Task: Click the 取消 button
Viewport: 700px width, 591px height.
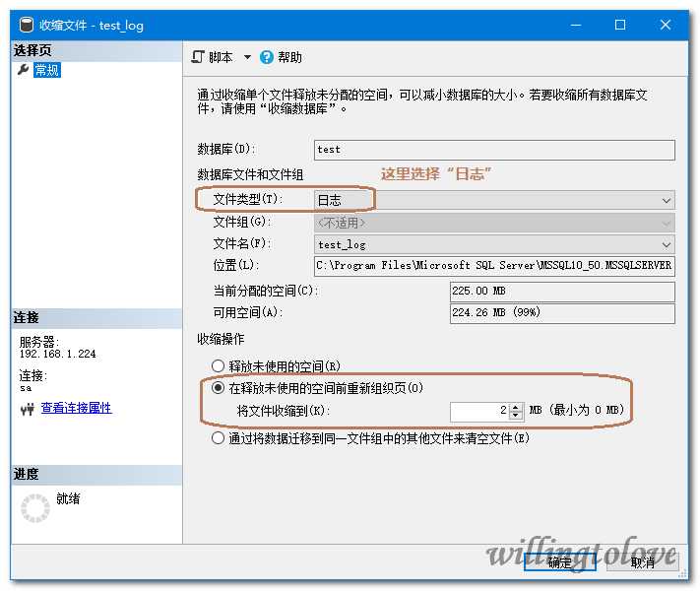Action: pyautogui.click(x=643, y=562)
